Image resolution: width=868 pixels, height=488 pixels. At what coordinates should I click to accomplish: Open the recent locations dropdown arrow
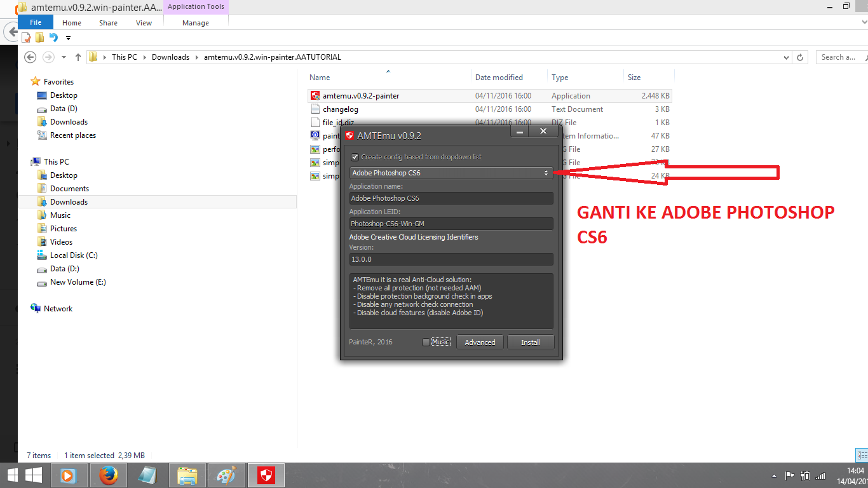(64, 57)
